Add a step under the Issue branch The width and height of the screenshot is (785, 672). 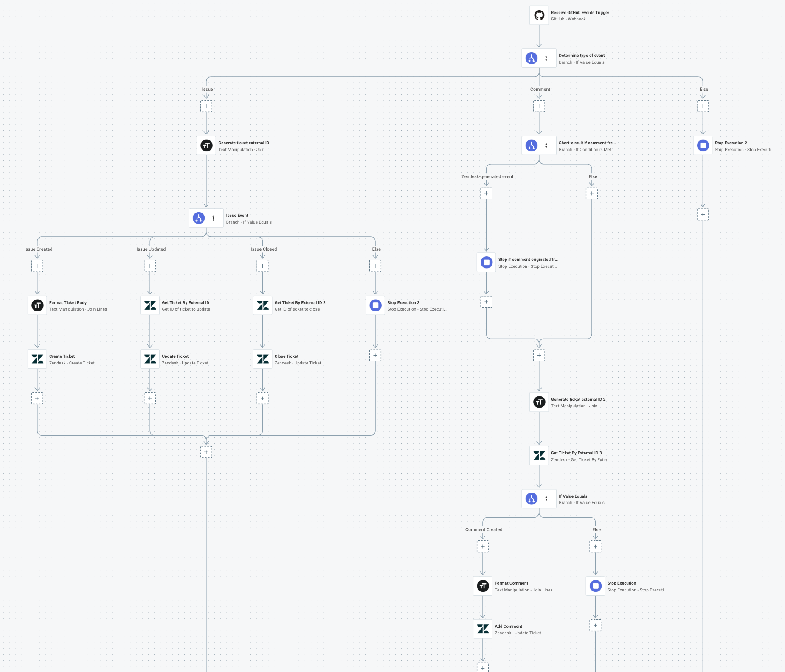point(207,106)
